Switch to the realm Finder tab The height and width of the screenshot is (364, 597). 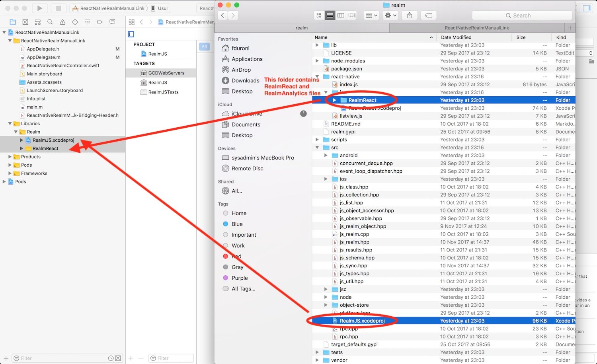[x=302, y=28]
